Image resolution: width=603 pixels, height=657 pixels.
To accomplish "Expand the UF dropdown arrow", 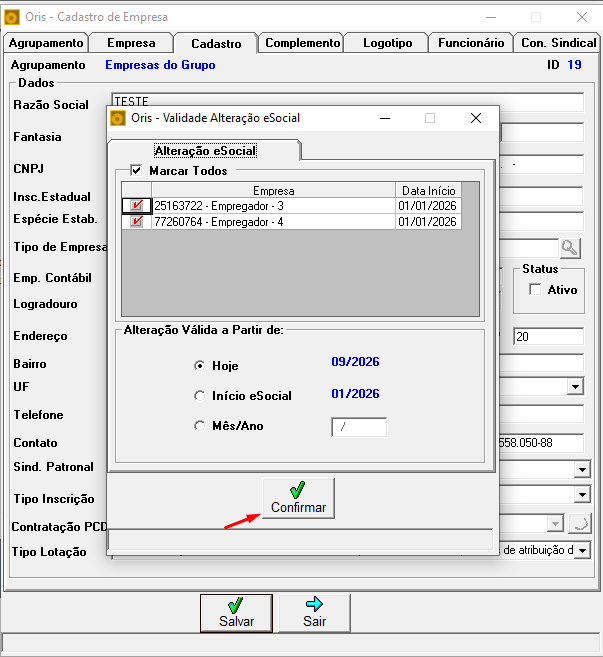I will [575, 386].
